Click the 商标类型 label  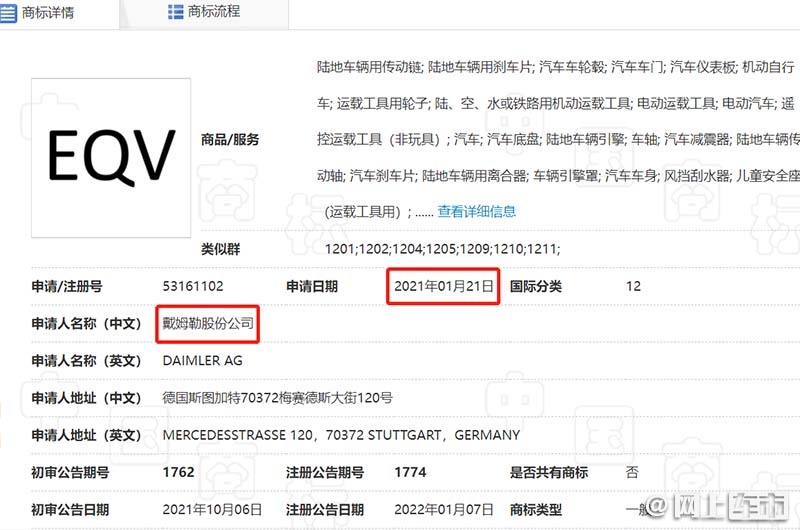(x=536, y=510)
